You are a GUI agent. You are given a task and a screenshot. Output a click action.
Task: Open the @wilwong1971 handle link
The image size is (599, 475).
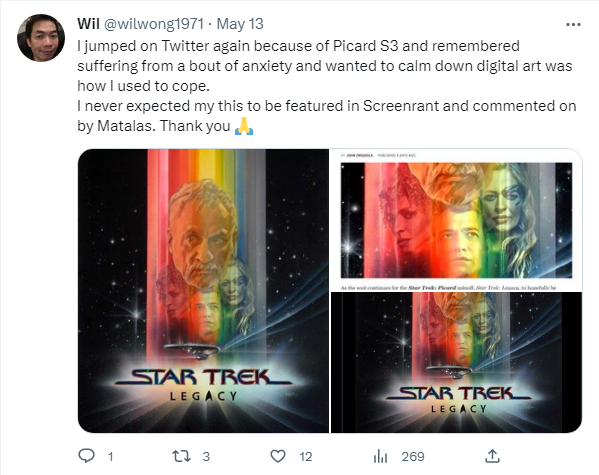154,24
